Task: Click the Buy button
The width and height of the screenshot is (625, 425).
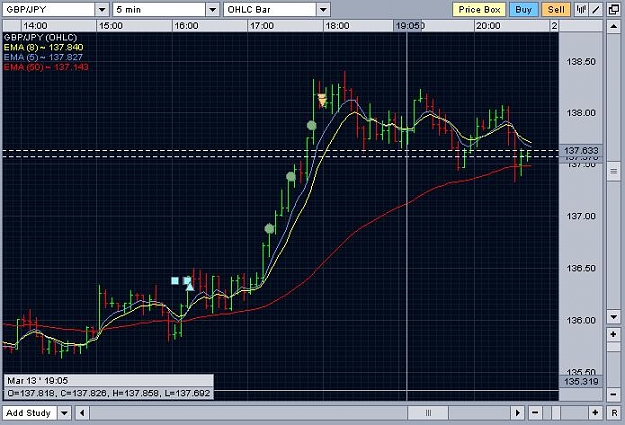Action: 523,10
